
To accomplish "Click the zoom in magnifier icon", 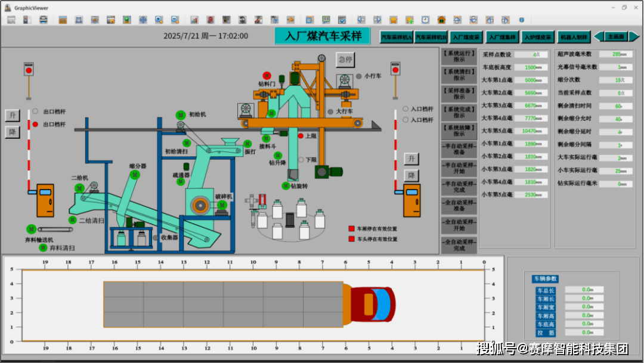I will (x=159, y=20).
